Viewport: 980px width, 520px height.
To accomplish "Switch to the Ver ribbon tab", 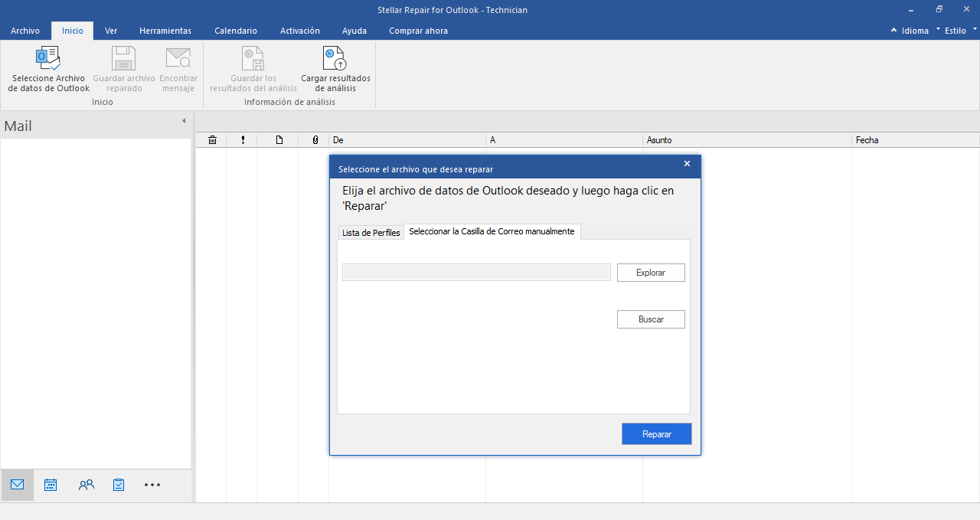I will (x=111, y=31).
